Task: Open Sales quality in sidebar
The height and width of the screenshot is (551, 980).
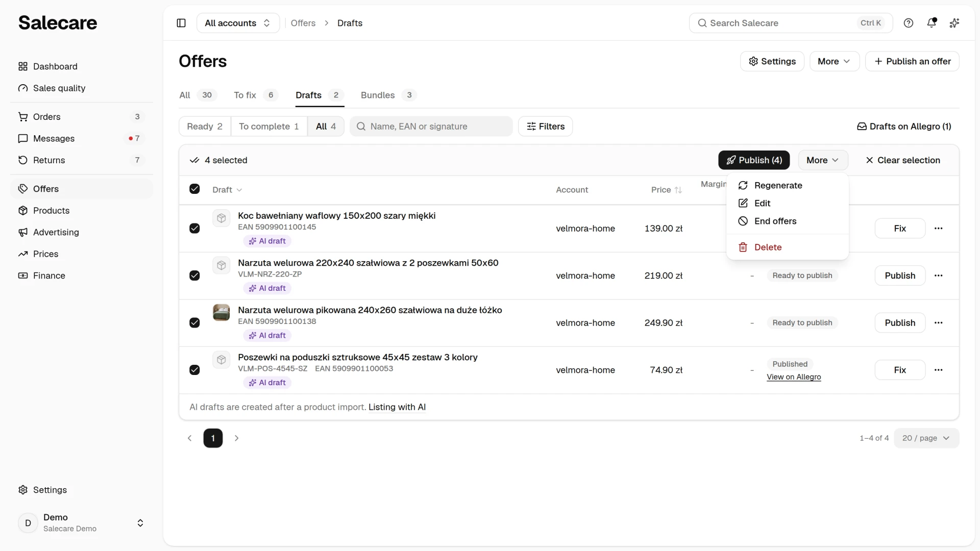Action: pos(82,88)
